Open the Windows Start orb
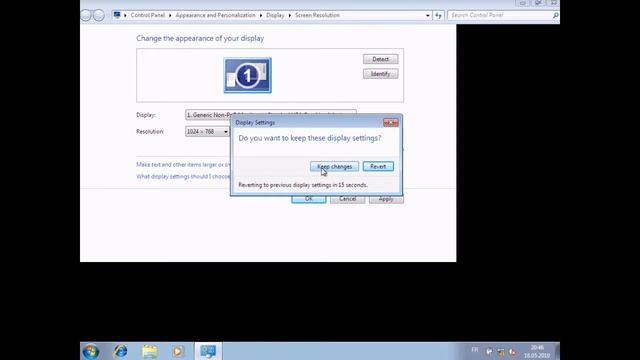640x360 pixels. click(91, 351)
